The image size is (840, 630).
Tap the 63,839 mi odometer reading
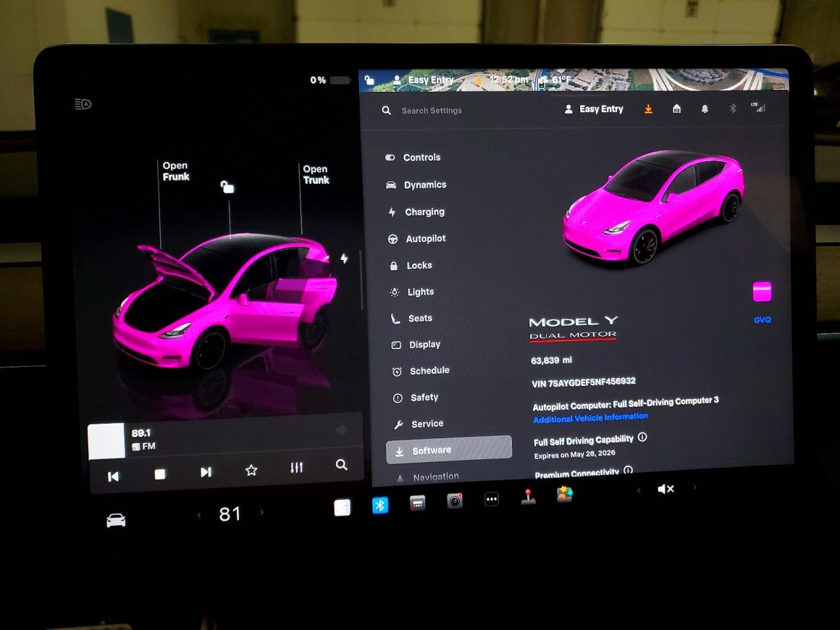551,360
